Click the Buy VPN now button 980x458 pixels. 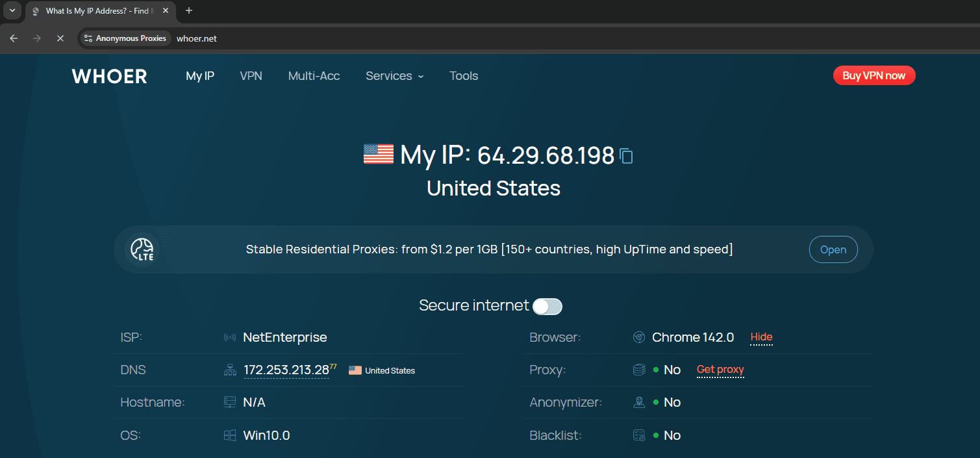click(873, 75)
